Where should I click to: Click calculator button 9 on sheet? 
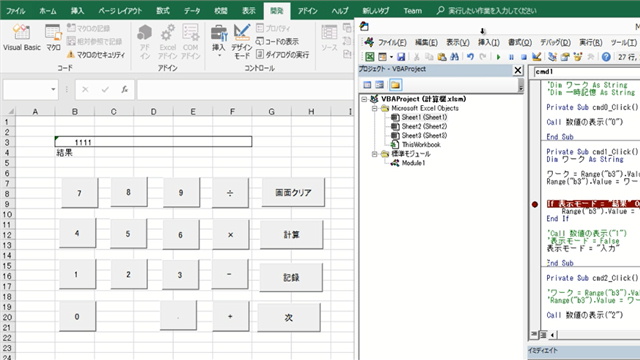[181, 192]
